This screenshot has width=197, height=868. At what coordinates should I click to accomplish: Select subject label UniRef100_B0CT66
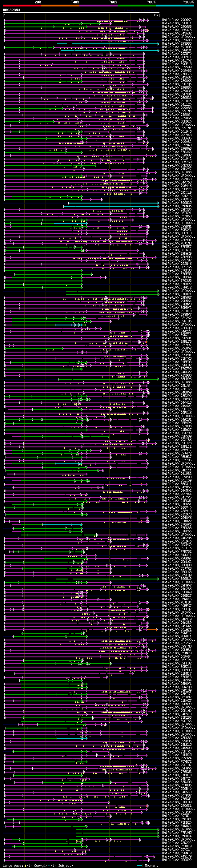coord(177,721)
